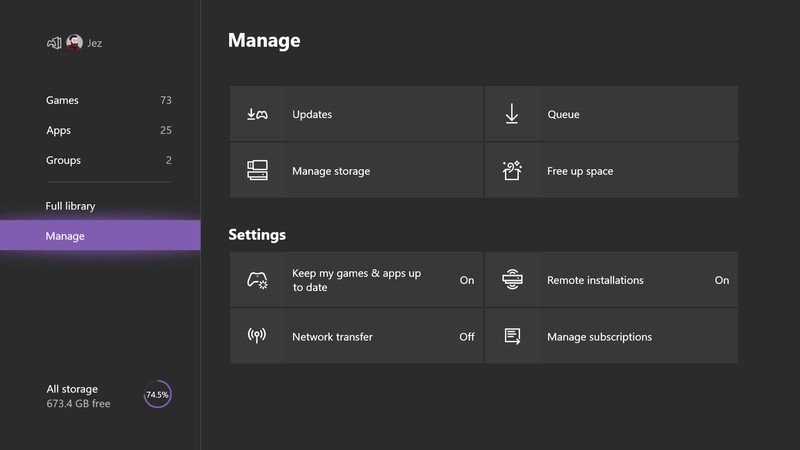
Task: Click the 74.5% storage usage ring
Action: click(157, 394)
